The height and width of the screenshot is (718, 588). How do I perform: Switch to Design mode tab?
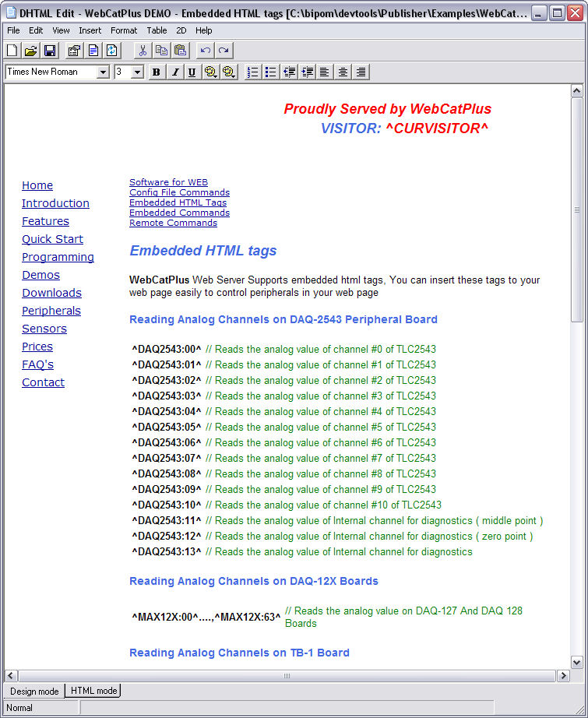point(34,691)
